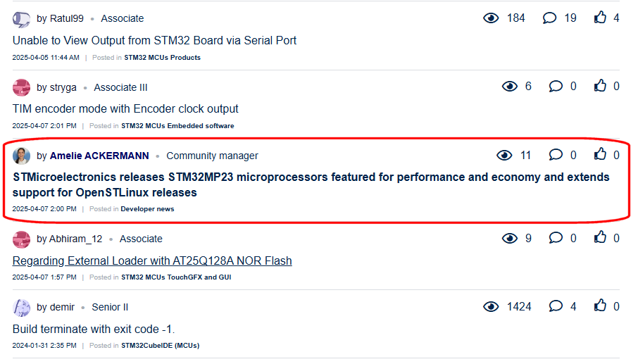638x364 pixels.
Task: Open 'Unable to View Output from STM32 Board' thread
Action: [154, 40]
